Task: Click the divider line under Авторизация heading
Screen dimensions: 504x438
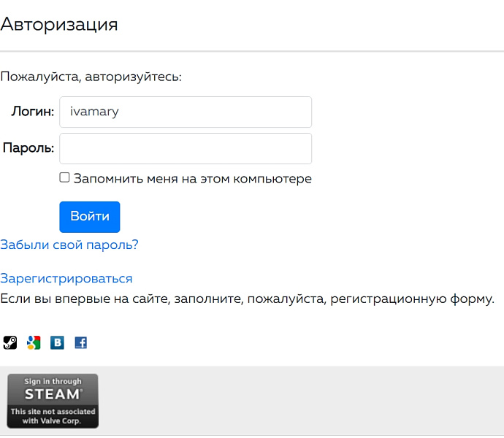Action: pyautogui.click(x=252, y=51)
